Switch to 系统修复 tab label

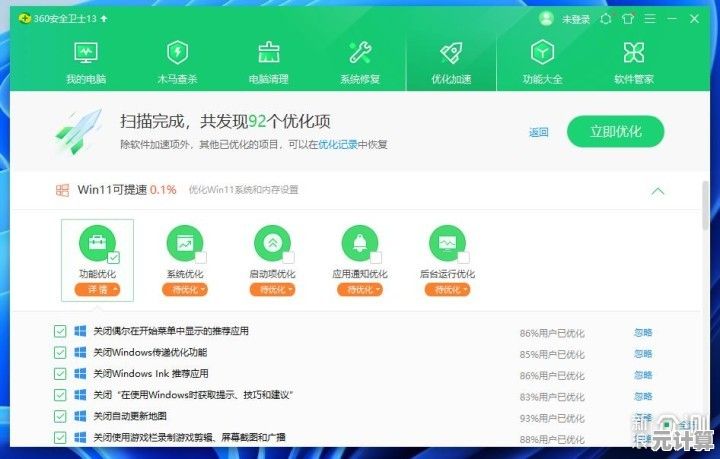360,79
